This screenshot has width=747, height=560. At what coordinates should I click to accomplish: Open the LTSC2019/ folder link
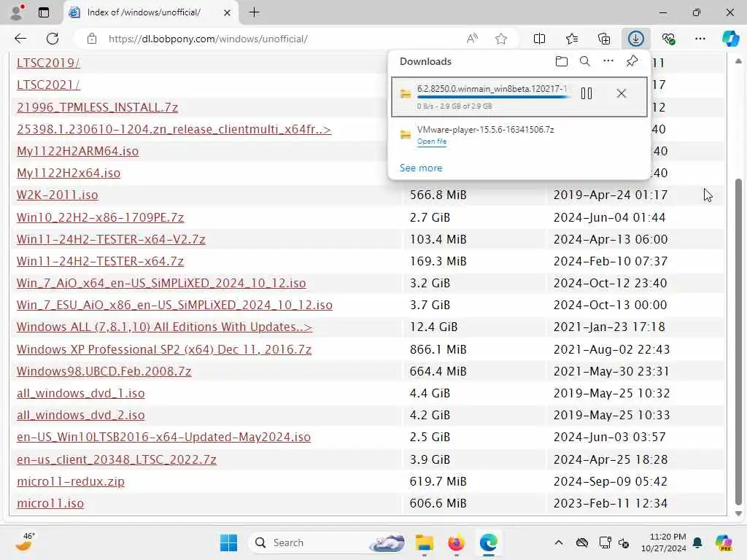48,63
